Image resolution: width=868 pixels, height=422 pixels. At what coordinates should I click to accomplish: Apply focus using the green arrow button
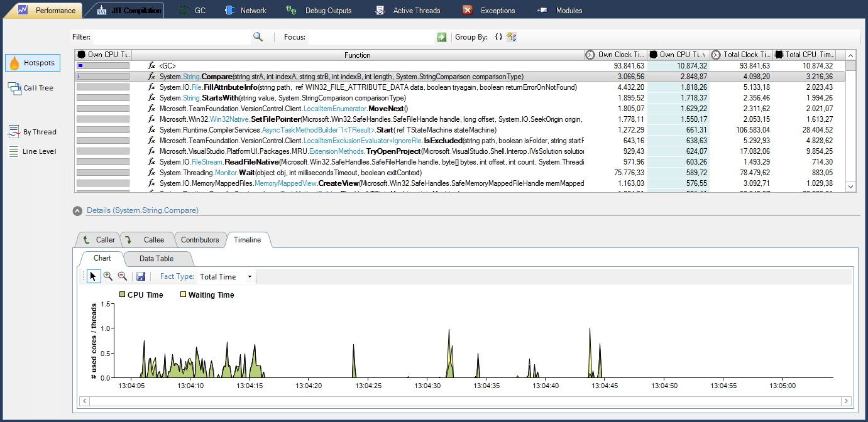pos(442,37)
